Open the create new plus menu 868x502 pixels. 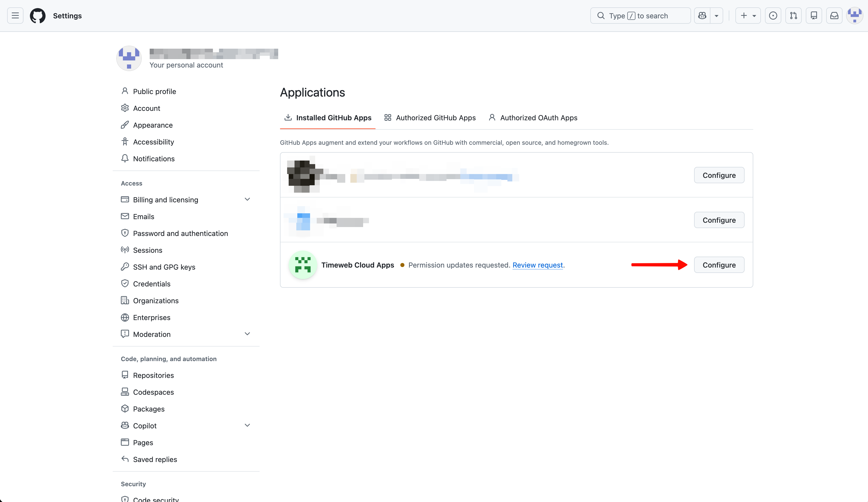coord(748,16)
